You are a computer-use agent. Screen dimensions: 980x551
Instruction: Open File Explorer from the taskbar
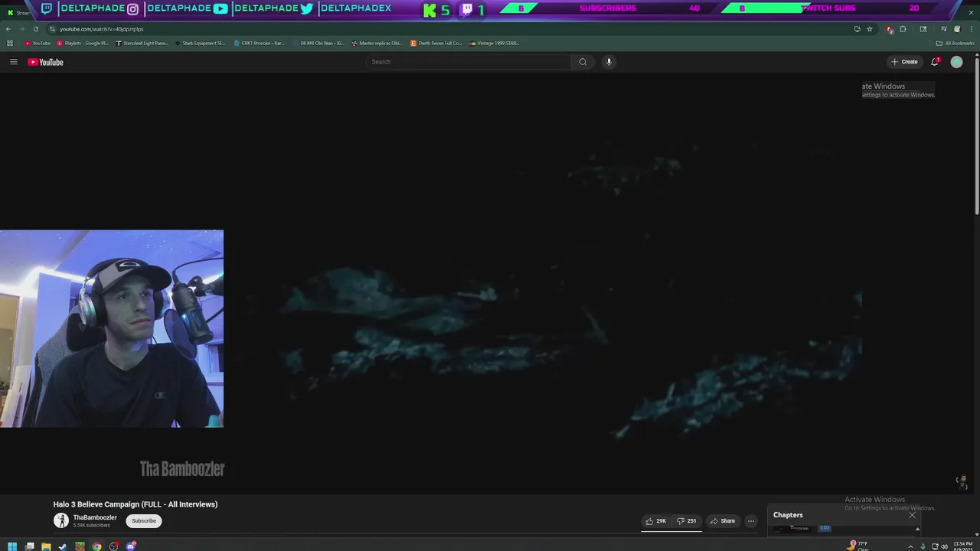[46, 546]
